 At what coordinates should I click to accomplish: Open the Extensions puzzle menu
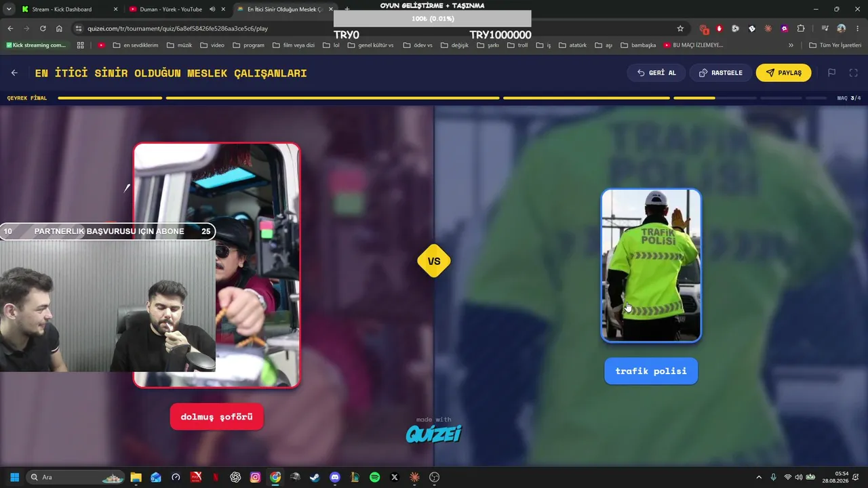(x=801, y=28)
